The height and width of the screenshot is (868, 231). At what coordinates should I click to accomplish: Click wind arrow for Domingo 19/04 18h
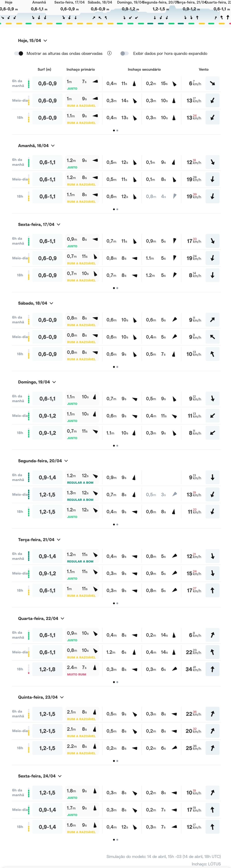coord(212,433)
